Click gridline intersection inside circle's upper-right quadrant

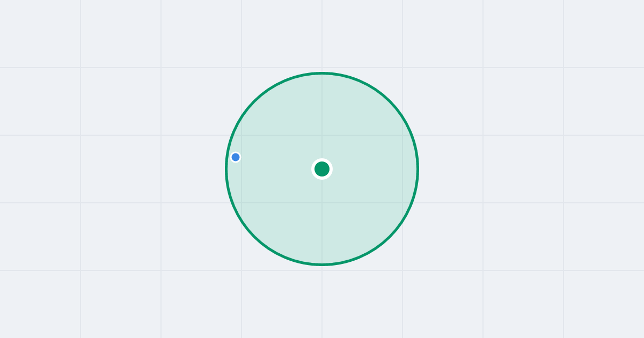(402, 135)
